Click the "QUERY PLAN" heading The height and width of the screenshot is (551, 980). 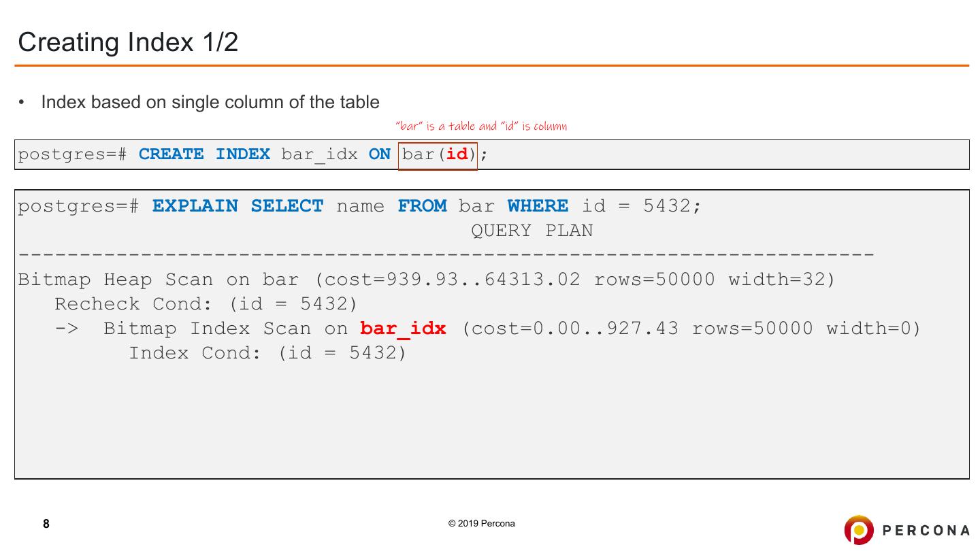coord(532,231)
